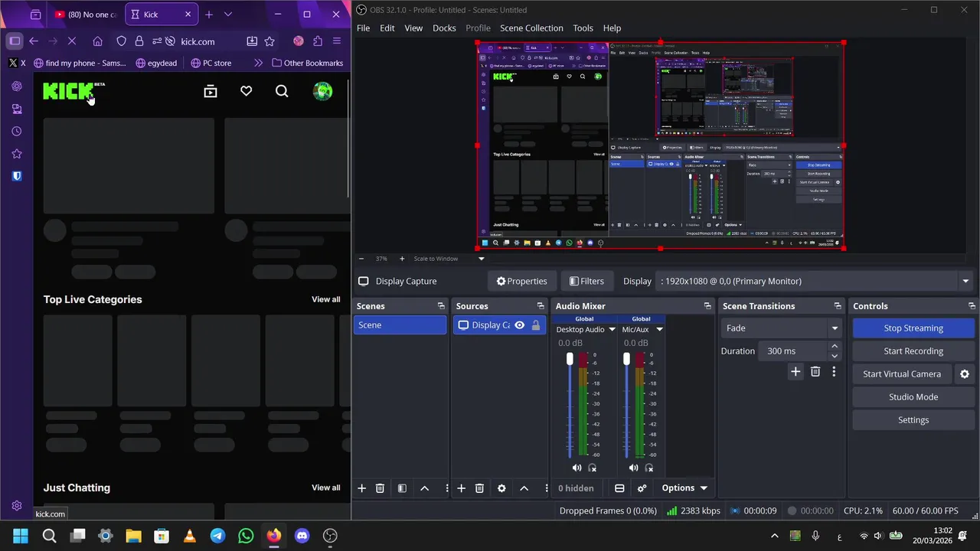
Task: Open Scene Collection menu
Action: (x=531, y=28)
